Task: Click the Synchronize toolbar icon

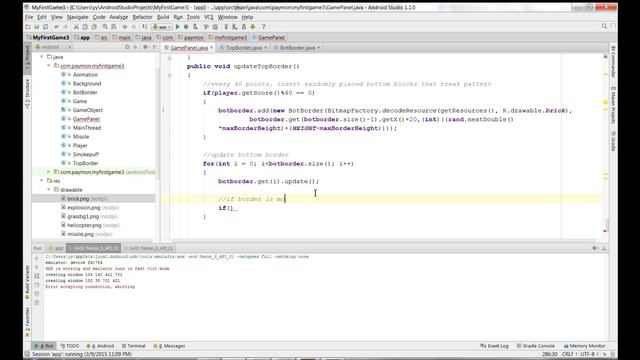Action: [x=46, y=27]
